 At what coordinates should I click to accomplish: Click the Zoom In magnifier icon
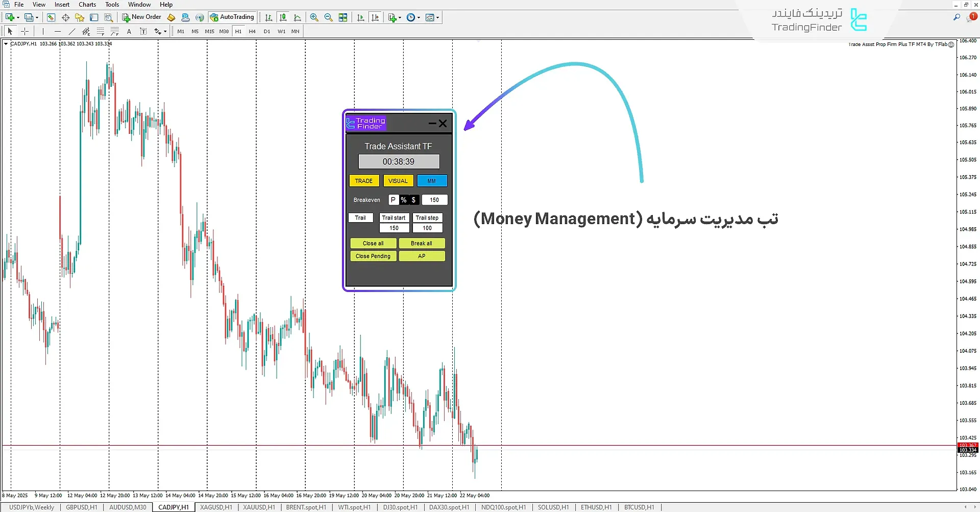[314, 17]
